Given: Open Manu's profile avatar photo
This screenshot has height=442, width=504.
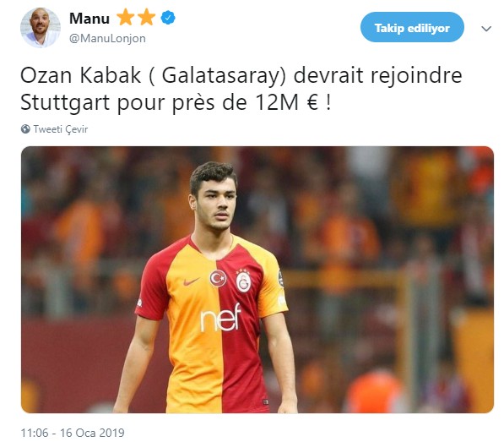Looking at the screenshot, I should [x=41, y=28].
